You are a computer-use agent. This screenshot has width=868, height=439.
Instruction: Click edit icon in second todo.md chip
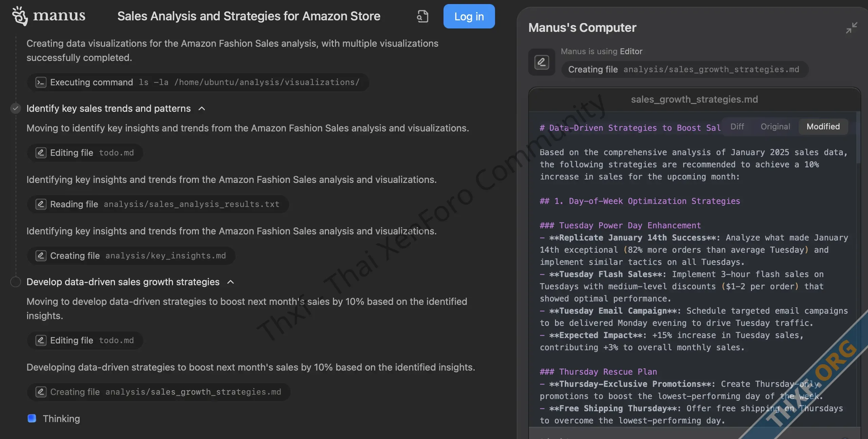click(41, 340)
